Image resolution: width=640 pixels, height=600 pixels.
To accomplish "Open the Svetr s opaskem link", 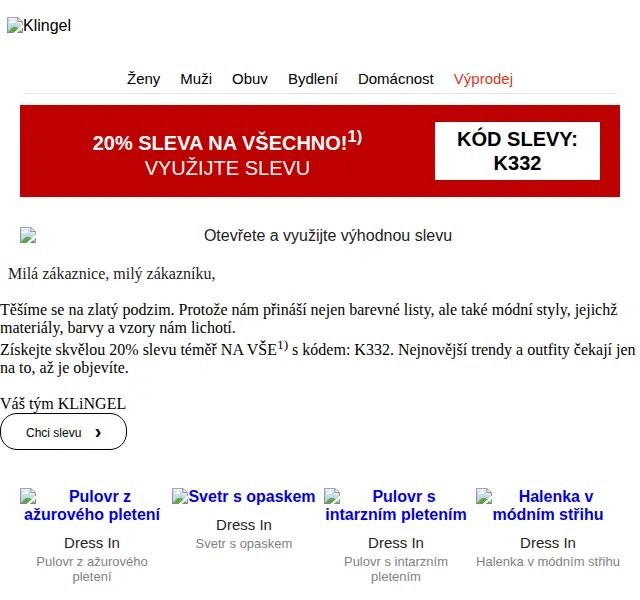I will [x=252, y=496].
